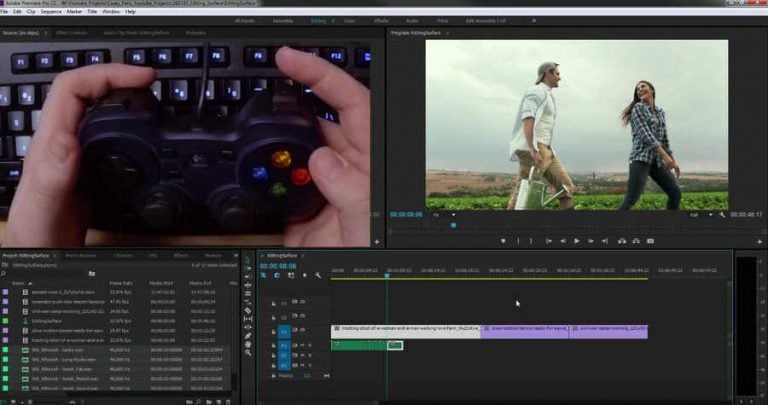Open the Marker menu
This screenshot has width=768, height=405.
tap(74, 11)
